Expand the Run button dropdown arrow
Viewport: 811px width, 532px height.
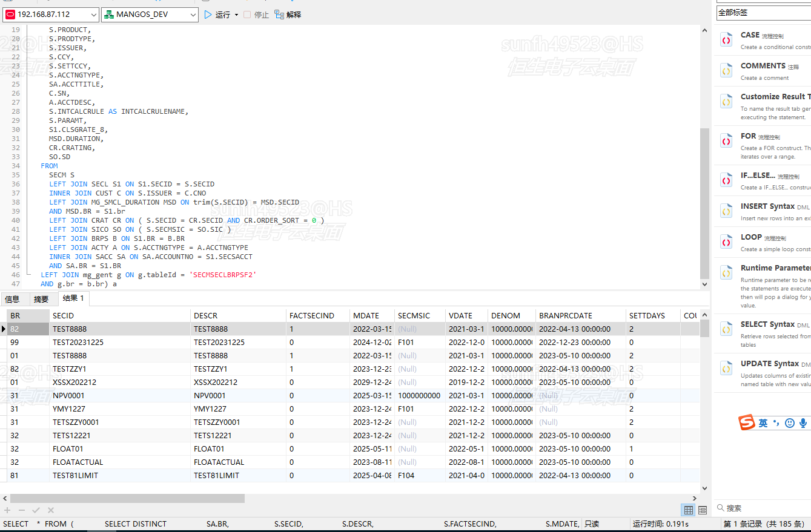(236, 15)
